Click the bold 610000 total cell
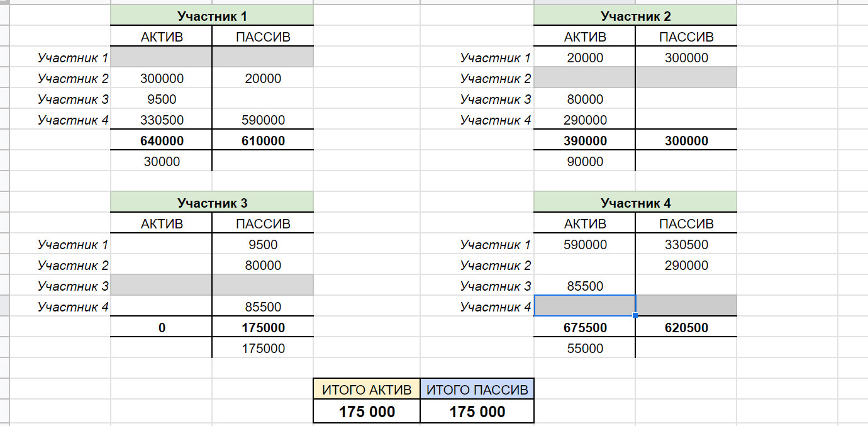 coord(263,141)
